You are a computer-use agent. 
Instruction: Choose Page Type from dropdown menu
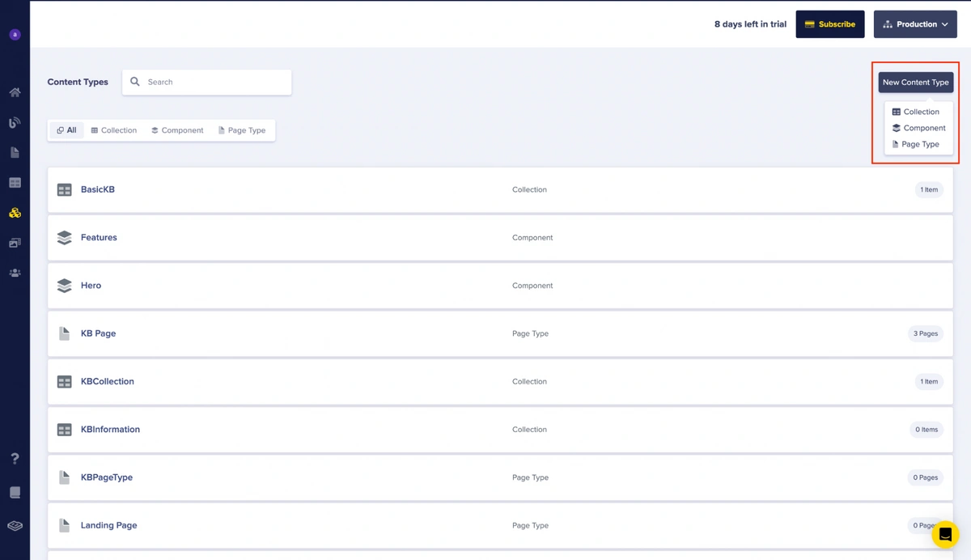pyautogui.click(x=919, y=144)
